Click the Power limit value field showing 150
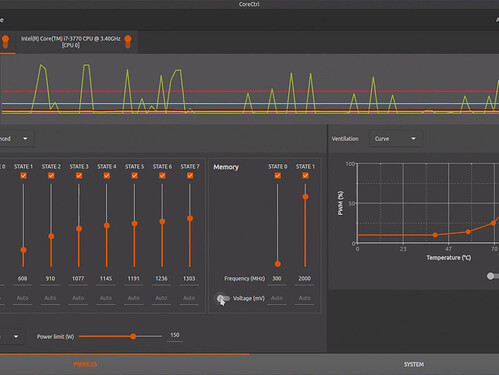This screenshot has height=375, width=499. 175,336
